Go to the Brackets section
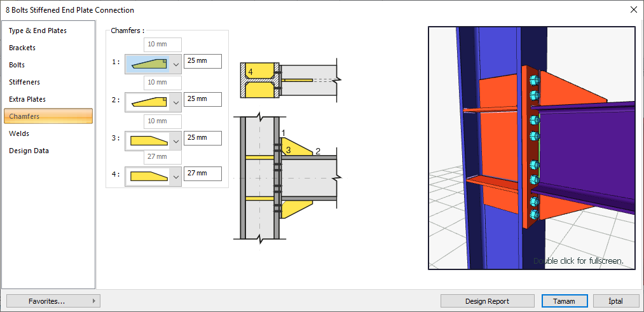This screenshot has width=644, height=312. pos(48,48)
